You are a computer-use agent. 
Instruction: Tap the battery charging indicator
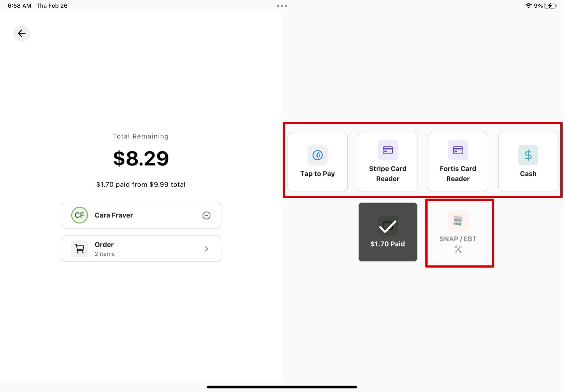coord(550,6)
